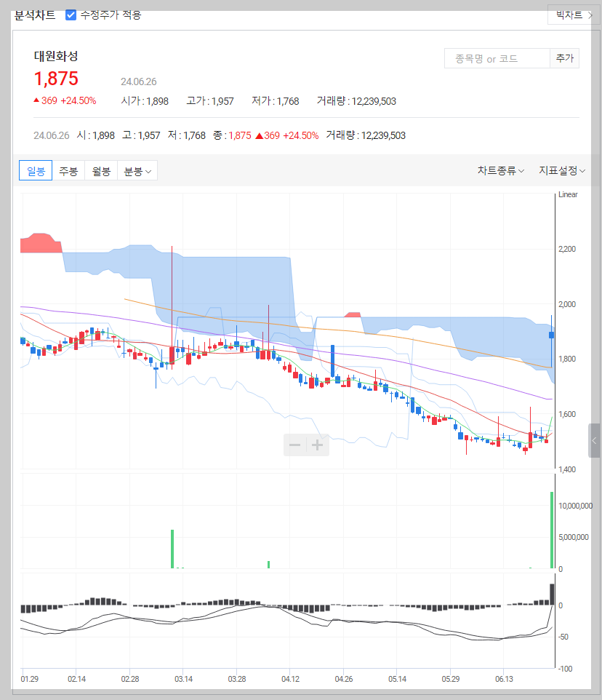
Task: Click the 시가: 1,898 value
Action: (x=145, y=101)
